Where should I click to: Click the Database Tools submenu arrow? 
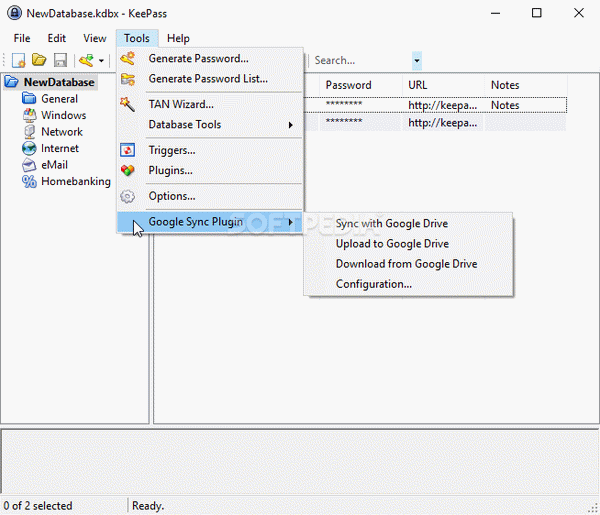(291, 125)
